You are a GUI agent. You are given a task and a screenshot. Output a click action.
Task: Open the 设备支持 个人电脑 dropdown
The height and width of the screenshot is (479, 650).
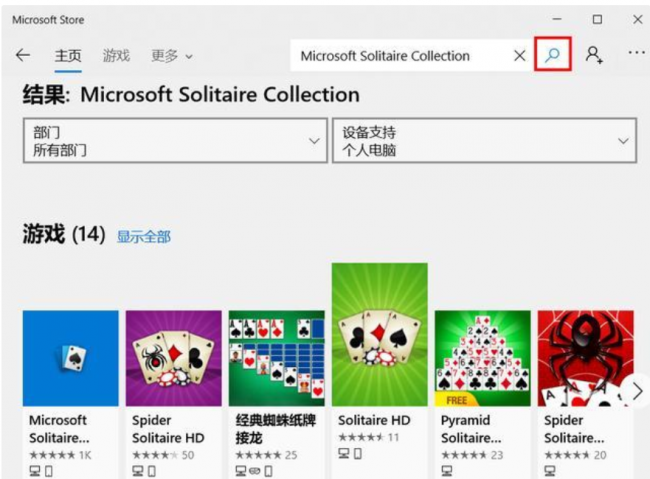(484, 141)
